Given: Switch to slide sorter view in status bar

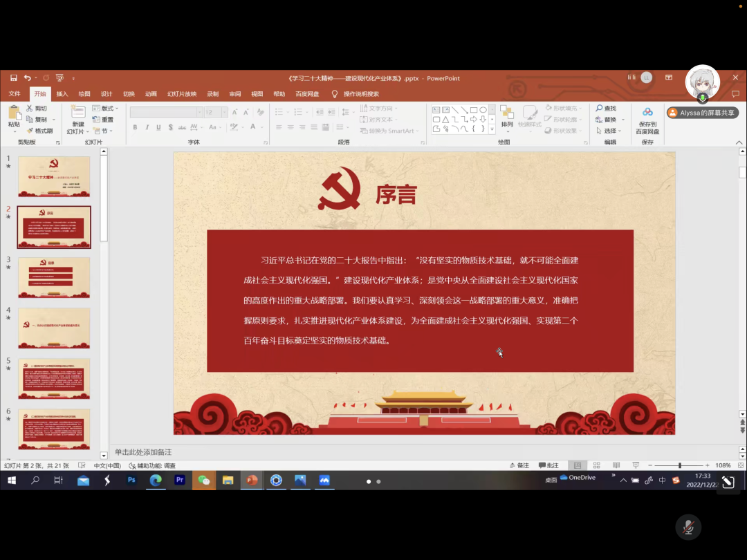Looking at the screenshot, I should [597, 465].
